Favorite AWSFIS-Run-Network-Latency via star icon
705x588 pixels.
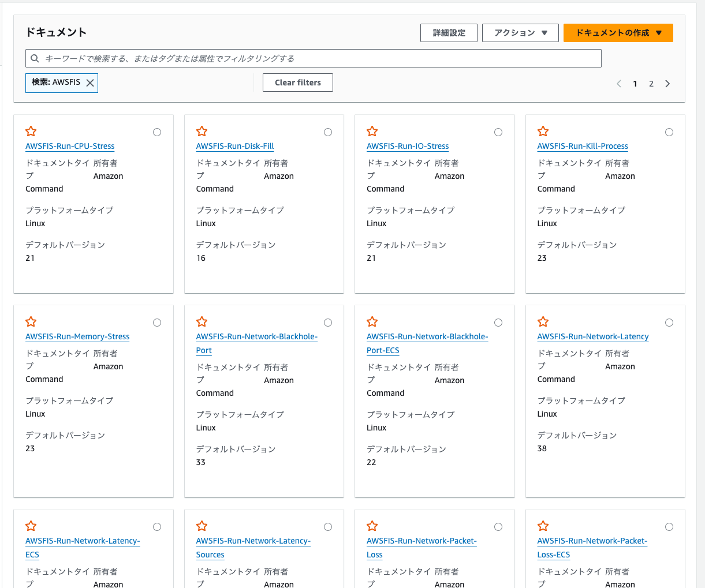coord(543,322)
